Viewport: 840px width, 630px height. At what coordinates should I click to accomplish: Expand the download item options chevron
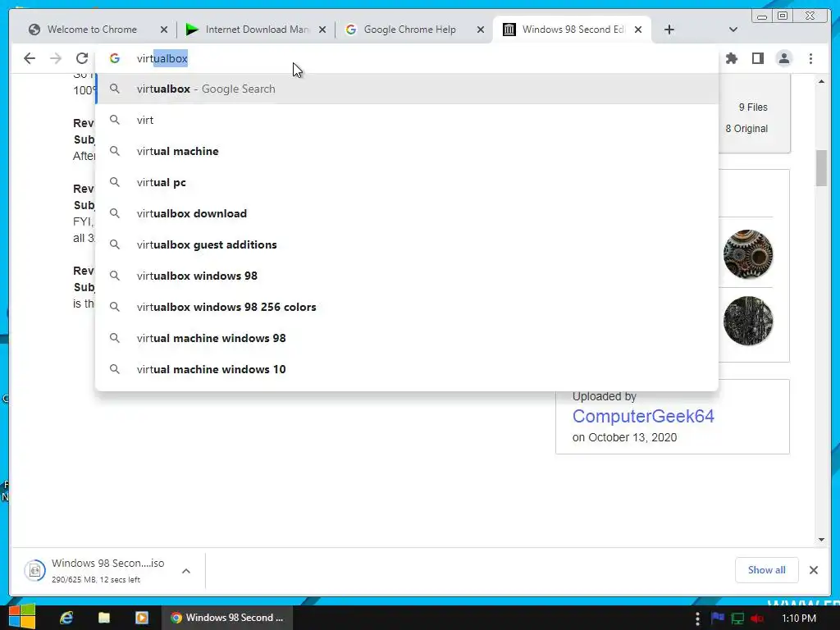pos(186,571)
